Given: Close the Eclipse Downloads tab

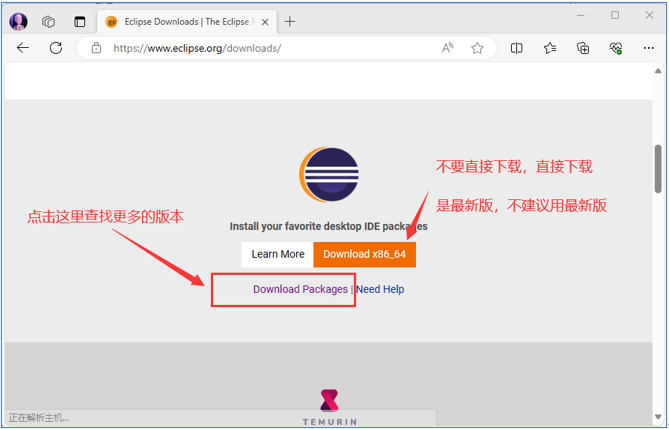Looking at the screenshot, I should click(265, 22).
